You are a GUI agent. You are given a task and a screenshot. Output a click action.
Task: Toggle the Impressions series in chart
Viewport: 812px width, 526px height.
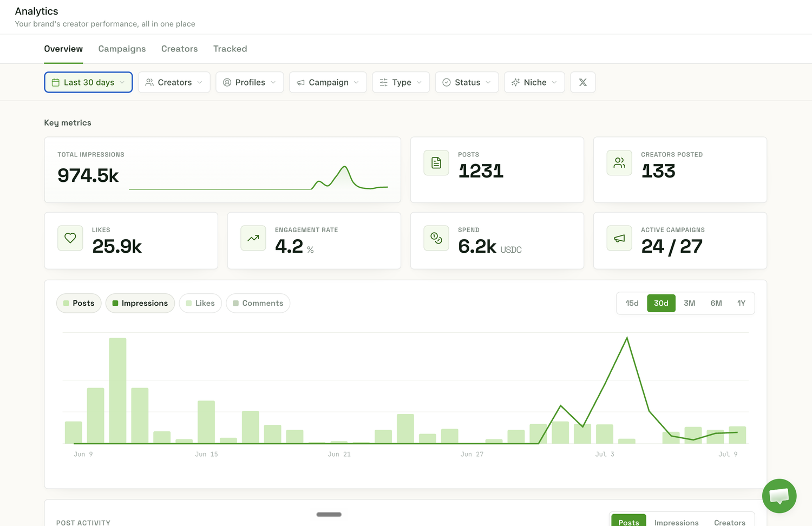coord(140,303)
